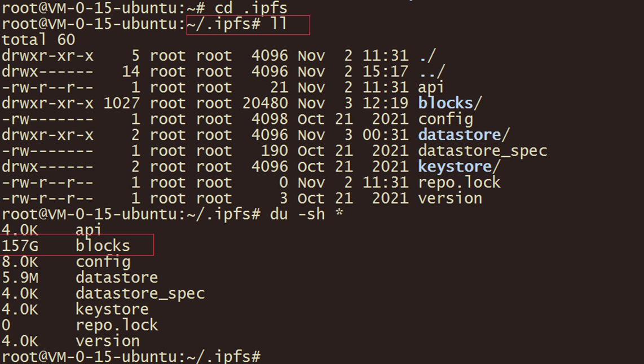This screenshot has height=364, width=644.
Task: Click 'keystore' in the du output
Action: click(x=112, y=309)
